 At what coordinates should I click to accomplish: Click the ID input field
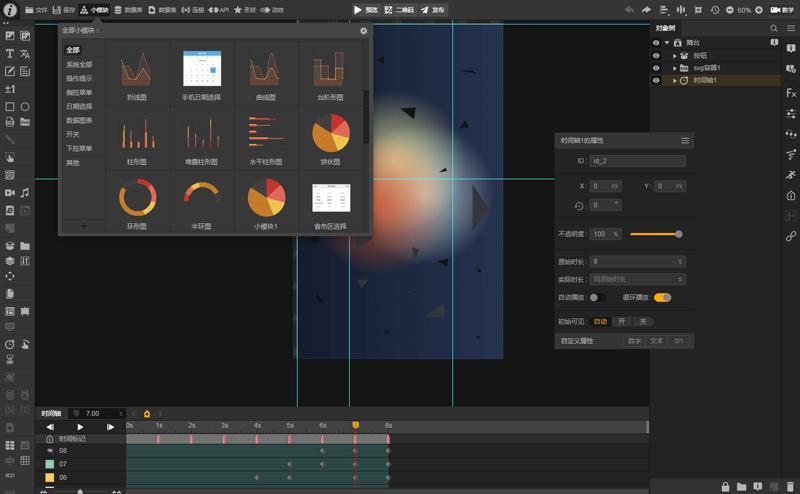tap(637, 161)
